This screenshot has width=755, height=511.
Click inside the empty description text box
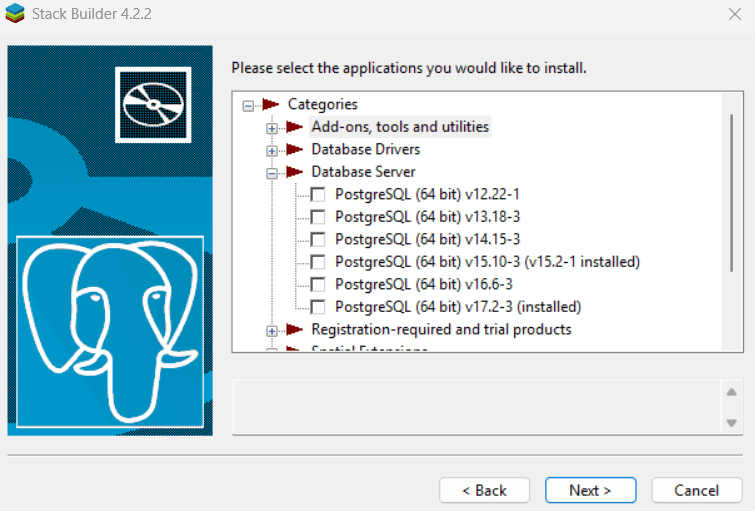[477, 407]
